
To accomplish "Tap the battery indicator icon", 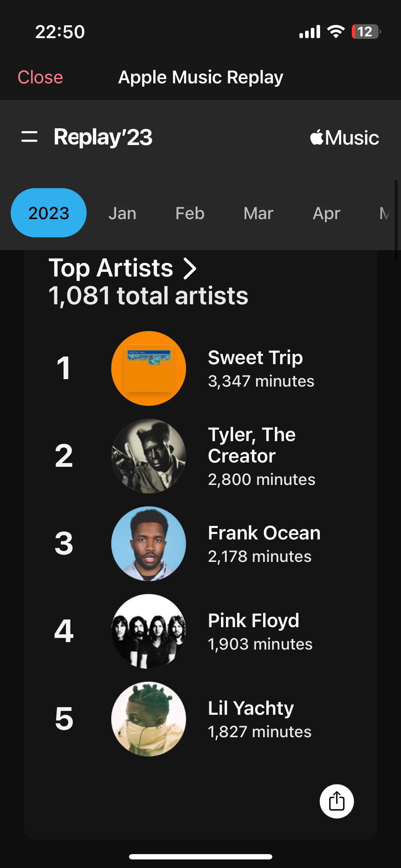I will (366, 32).
